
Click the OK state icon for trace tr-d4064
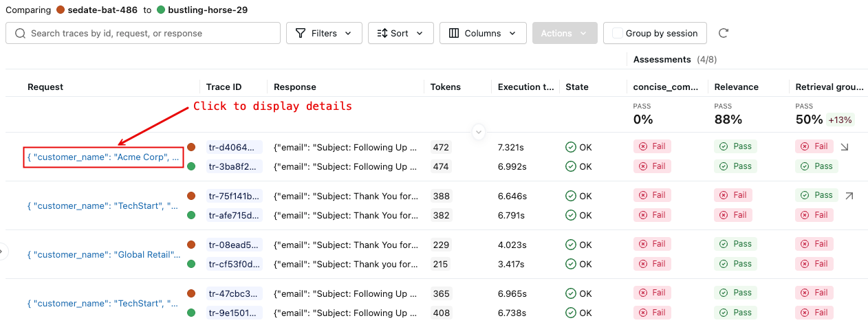pyautogui.click(x=571, y=147)
